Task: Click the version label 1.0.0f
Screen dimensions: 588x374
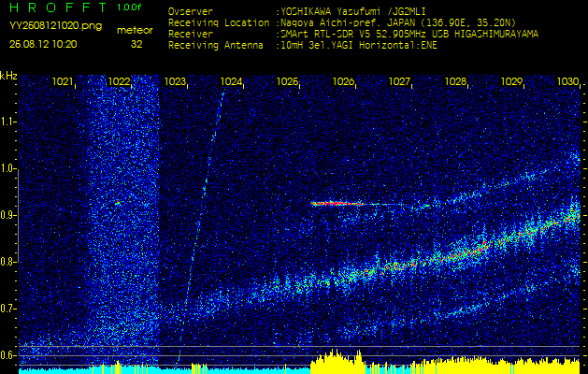Action: pos(129,7)
